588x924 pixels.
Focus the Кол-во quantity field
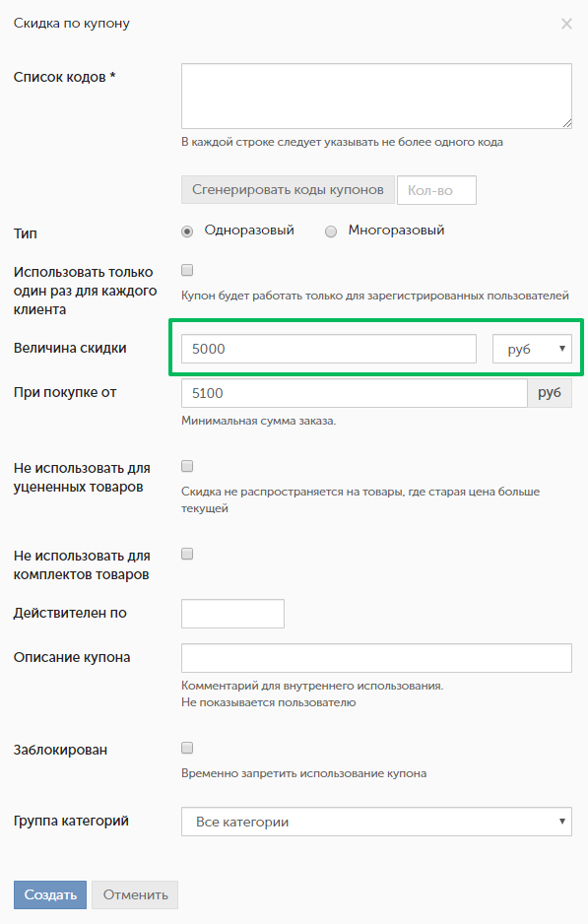[436, 190]
